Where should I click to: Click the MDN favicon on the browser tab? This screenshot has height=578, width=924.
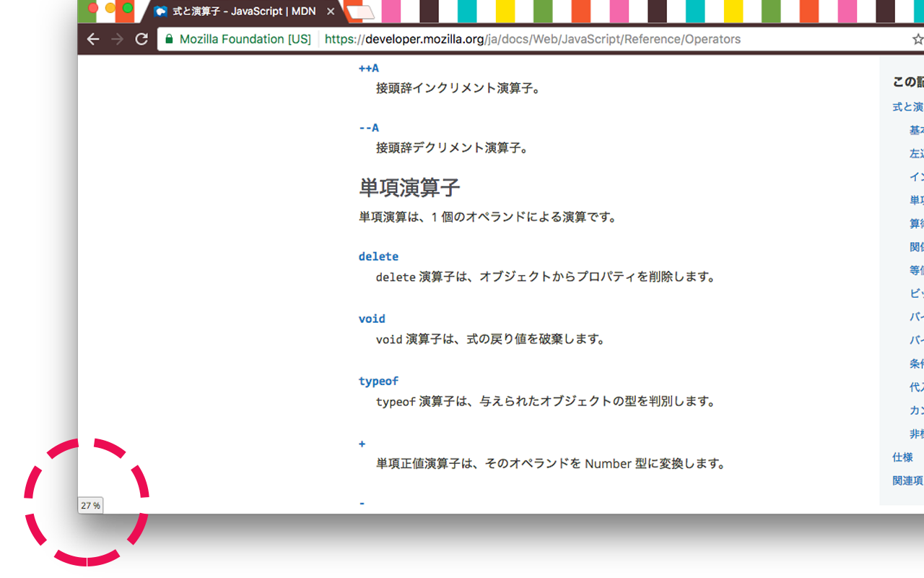160,12
